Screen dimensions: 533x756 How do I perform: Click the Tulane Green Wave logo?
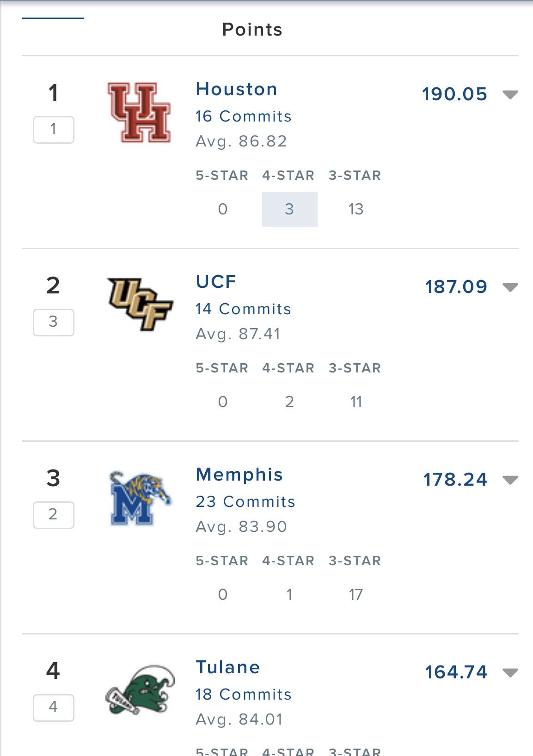tap(140, 690)
